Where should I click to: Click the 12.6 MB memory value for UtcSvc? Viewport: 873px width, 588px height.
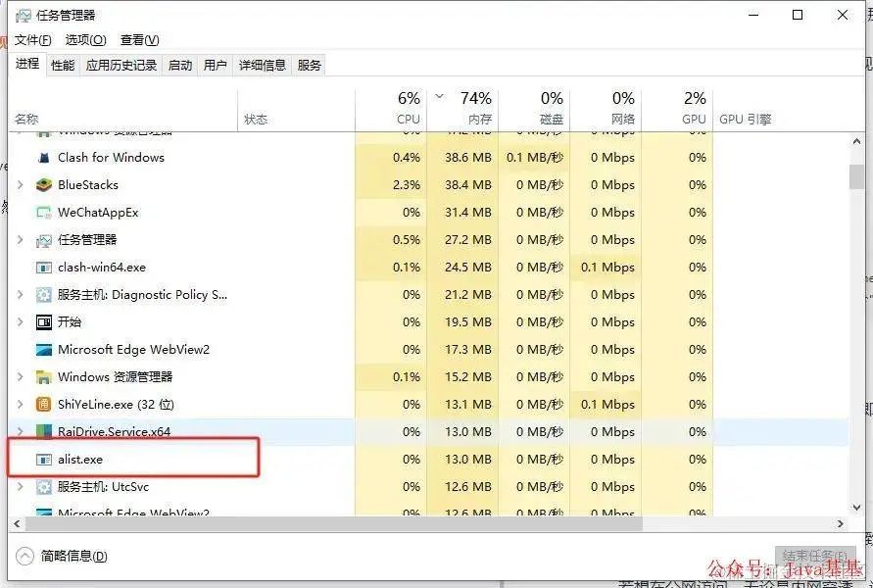coord(467,487)
